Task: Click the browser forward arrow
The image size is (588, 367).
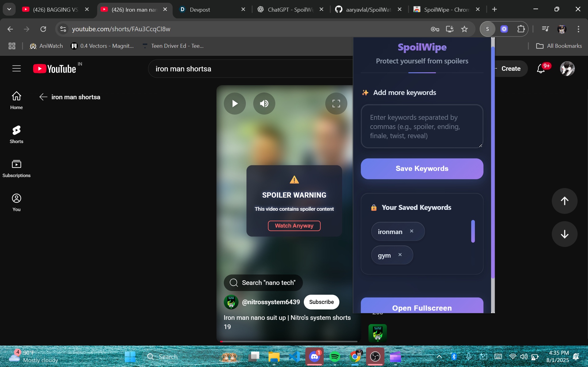Action: pos(27,29)
